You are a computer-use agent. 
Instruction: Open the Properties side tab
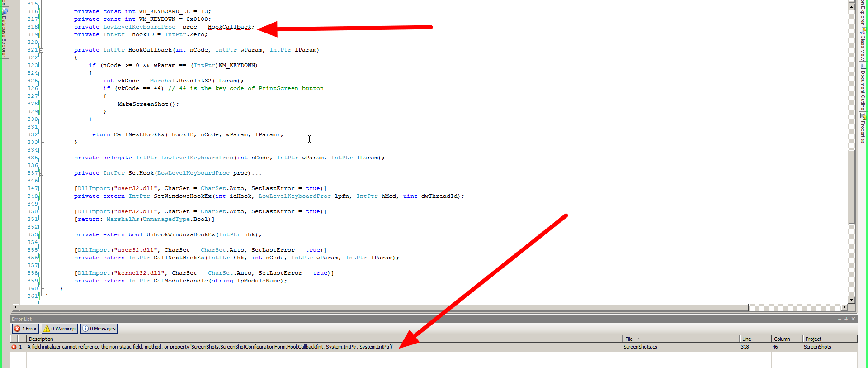[863, 129]
